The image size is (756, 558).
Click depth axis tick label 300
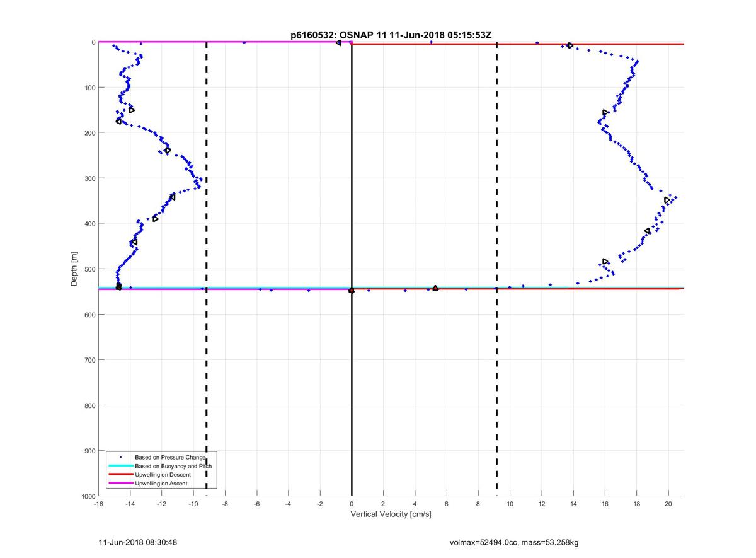90,178
